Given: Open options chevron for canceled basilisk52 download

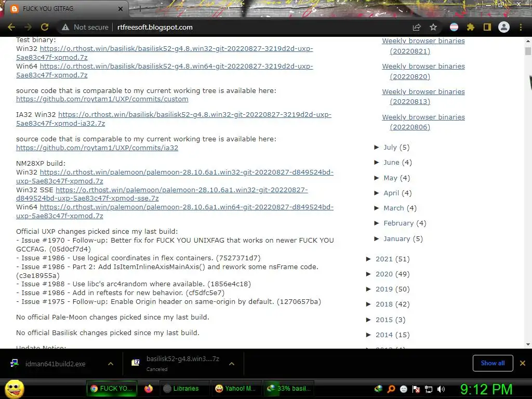Looking at the screenshot, I should pyautogui.click(x=232, y=364).
